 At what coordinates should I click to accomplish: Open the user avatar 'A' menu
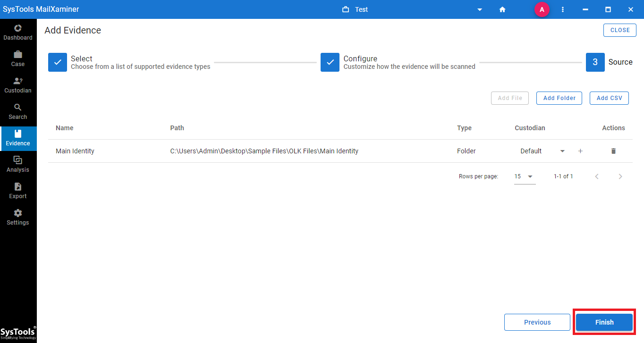click(542, 9)
